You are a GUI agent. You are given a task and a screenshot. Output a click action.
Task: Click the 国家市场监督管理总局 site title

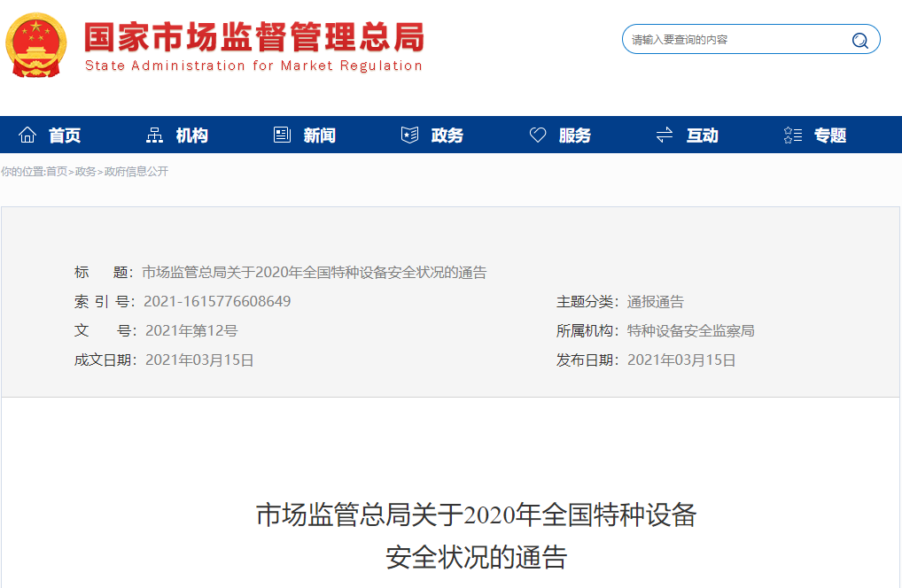click(x=254, y=37)
